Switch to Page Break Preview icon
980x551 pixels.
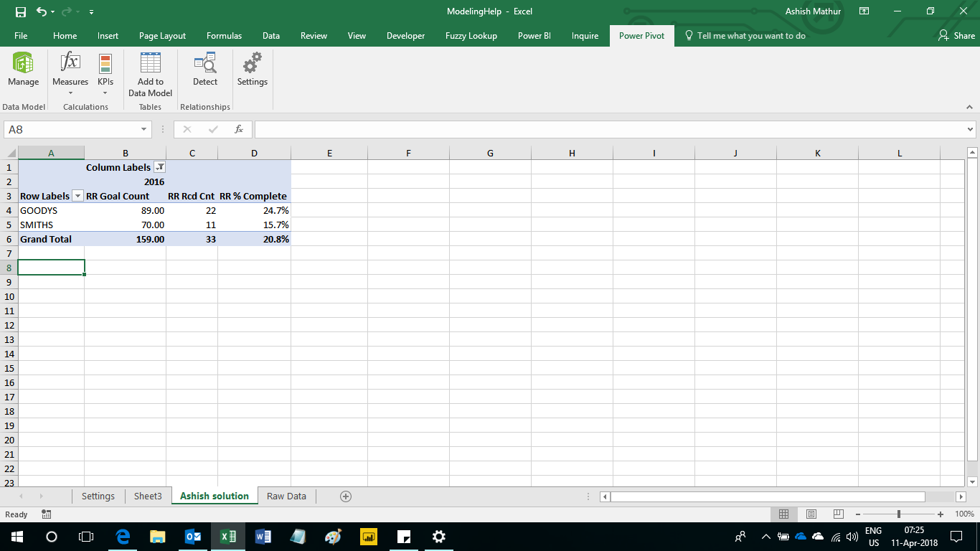838,514
